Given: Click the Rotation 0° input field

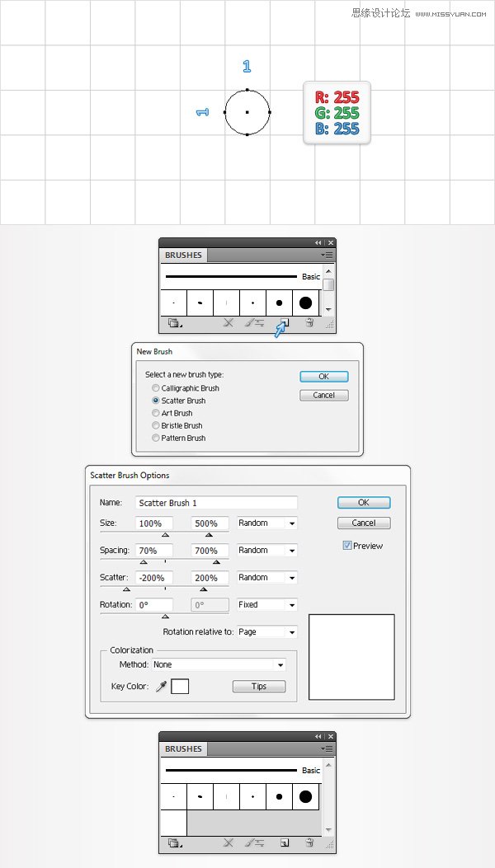Looking at the screenshot, I should [154, 604].
